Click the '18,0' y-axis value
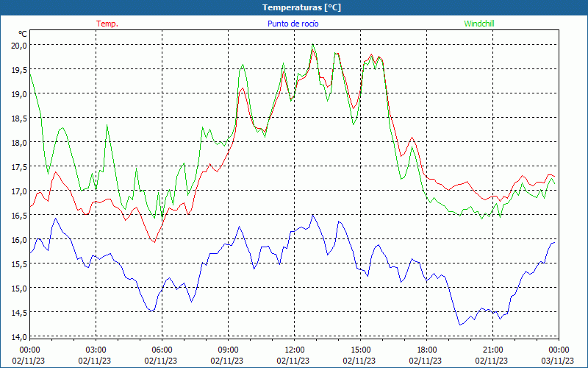 20,142
